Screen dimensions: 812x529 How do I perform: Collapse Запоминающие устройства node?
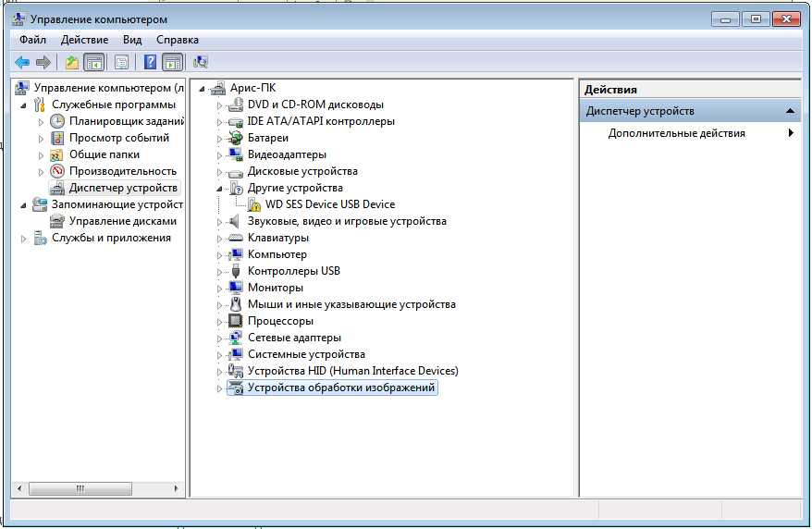pos(23,205)
